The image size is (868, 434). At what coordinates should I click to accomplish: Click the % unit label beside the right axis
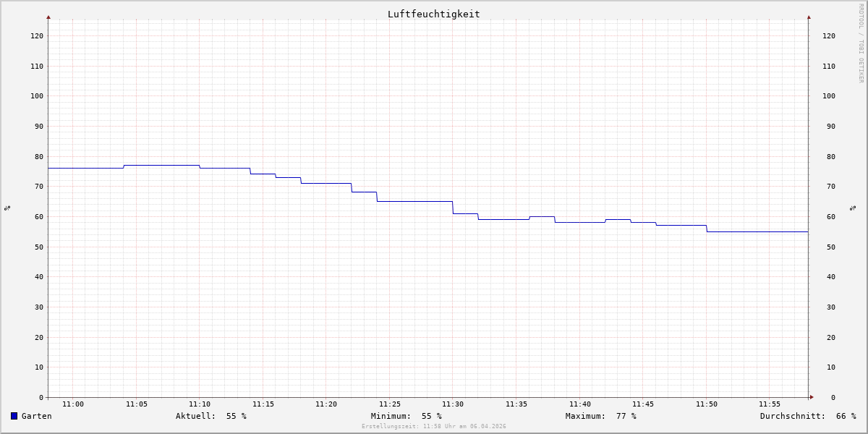(x=853, y=208)
